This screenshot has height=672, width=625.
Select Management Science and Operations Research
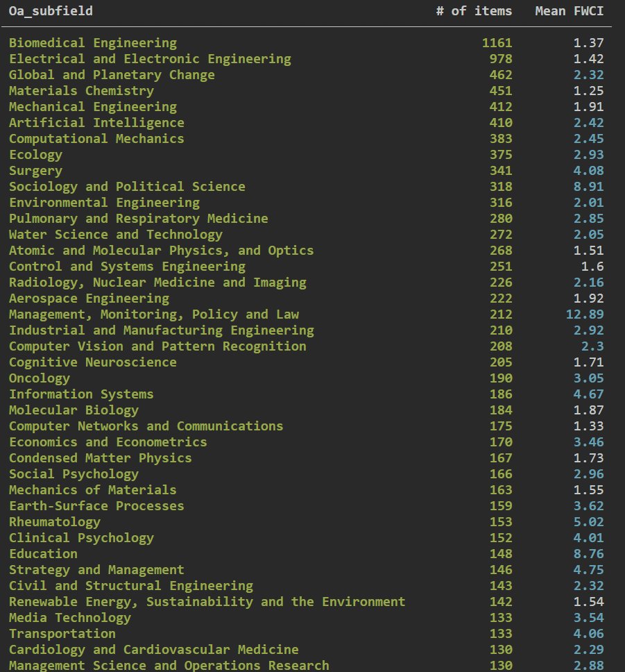click(169, 665)
